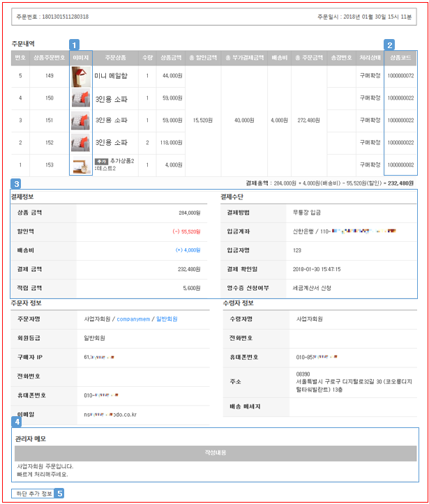Viewport: 429px width, 504px height.
Task: Select the 신한은행 deposit account value
Action: (344, 231)
